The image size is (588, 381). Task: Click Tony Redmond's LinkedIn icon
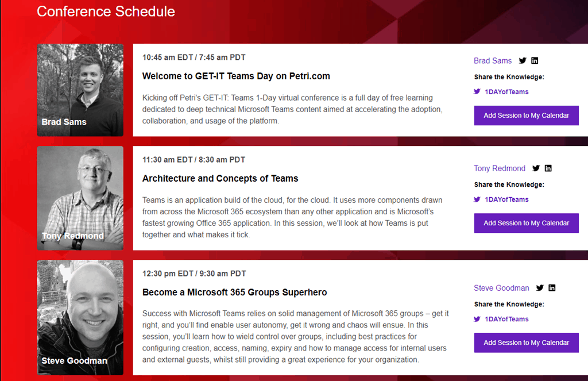coord(548,168)
